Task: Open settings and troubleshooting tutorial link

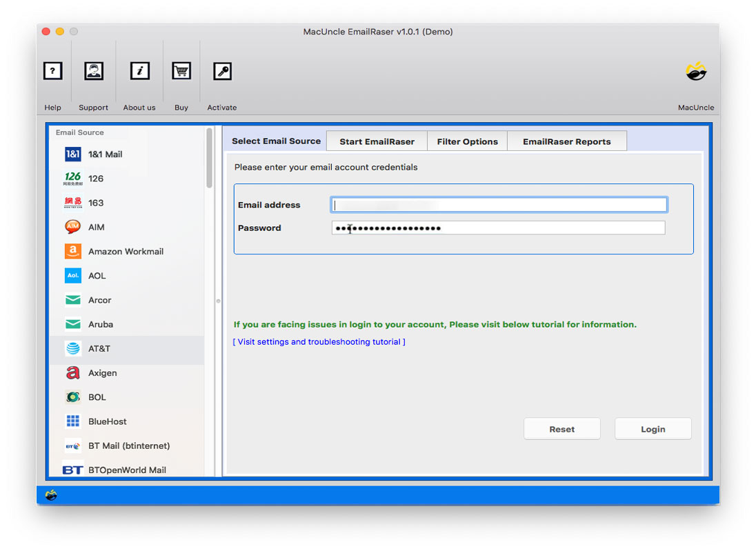Action: coord(319,342)
